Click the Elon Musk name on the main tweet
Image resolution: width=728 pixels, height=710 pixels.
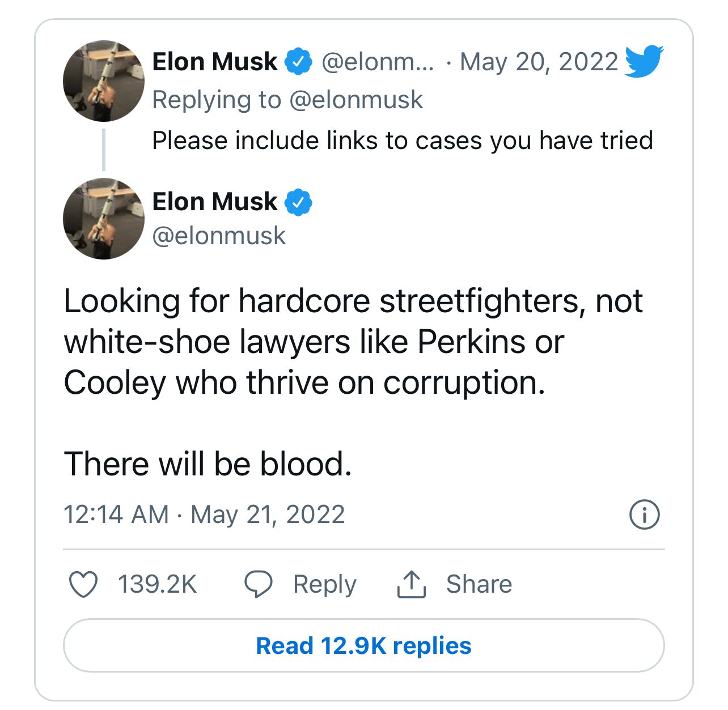[x=215, y=202]
